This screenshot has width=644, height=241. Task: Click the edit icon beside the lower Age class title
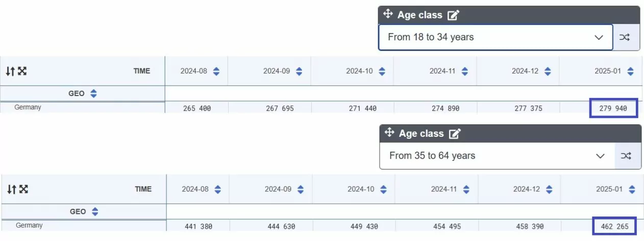coord(455,133)
